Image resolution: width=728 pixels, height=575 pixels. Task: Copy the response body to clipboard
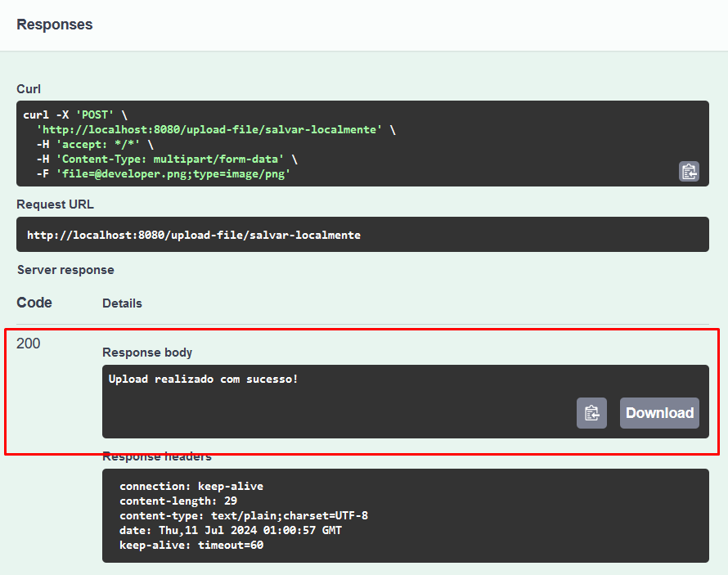(591, 413)
